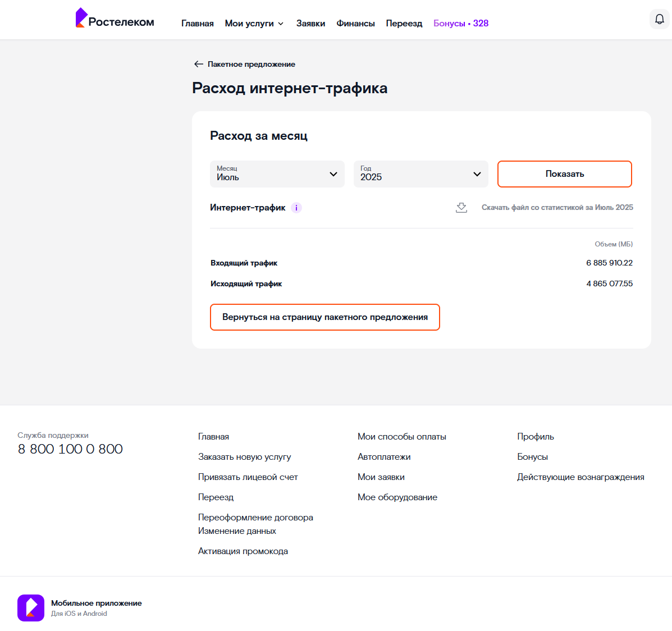Go to Главная in top navigation

tap(198, 24)
